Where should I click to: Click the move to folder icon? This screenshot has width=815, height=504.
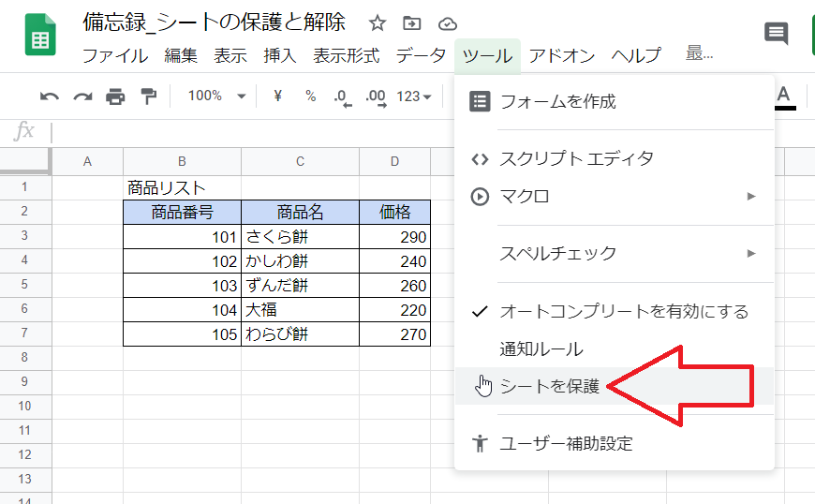(411, 23)
